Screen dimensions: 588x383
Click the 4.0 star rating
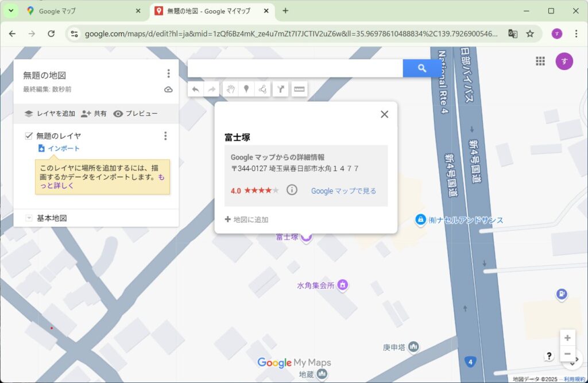tap(254, 191)
